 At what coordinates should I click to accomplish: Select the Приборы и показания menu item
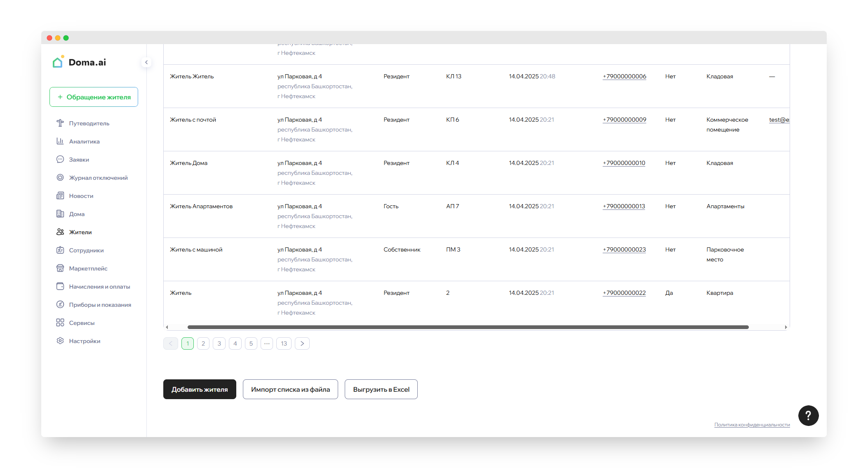tap(100, 305)
